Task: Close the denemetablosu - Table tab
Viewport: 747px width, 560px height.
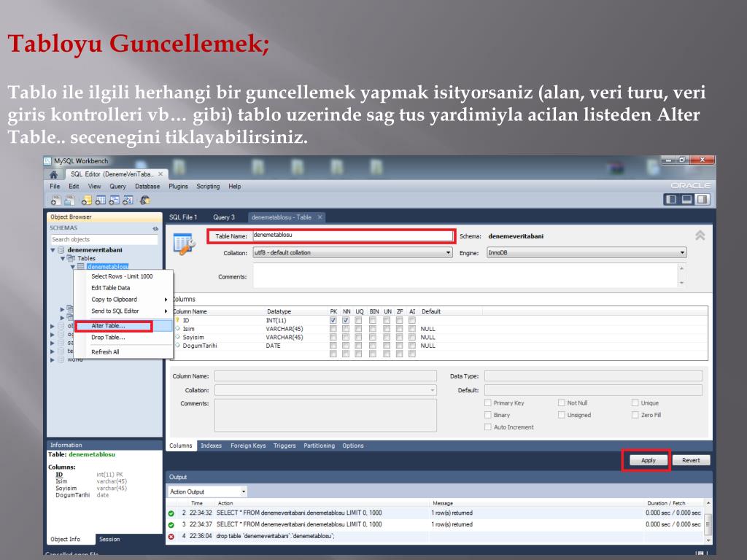Action: (x=320, y=217)
